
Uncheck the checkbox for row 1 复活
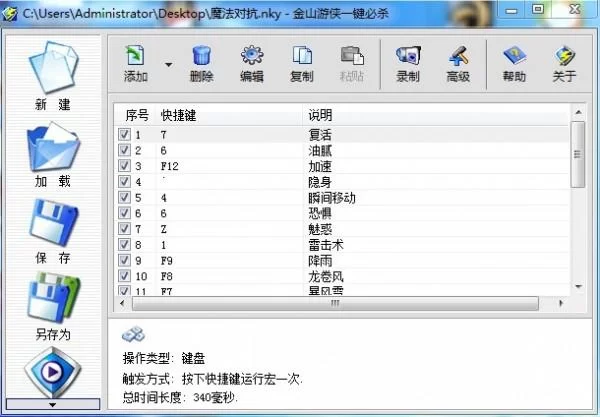pos(124,134)
